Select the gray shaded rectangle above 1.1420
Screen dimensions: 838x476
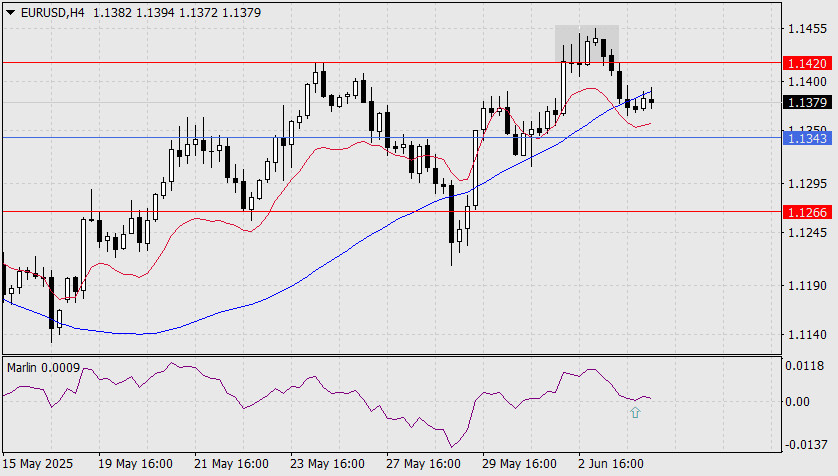[x=587, y=44]
